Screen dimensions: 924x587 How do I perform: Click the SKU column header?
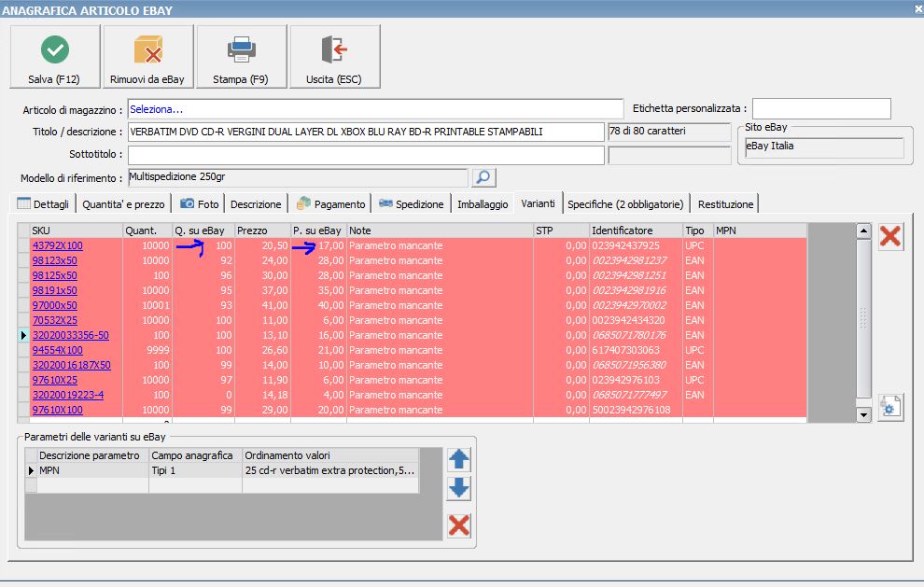point(76,231)
